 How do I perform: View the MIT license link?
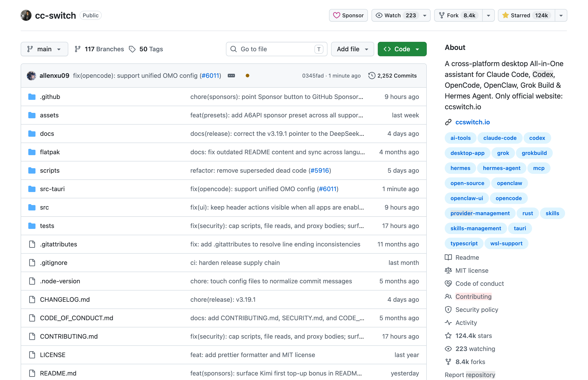click(x=466, y=270)
